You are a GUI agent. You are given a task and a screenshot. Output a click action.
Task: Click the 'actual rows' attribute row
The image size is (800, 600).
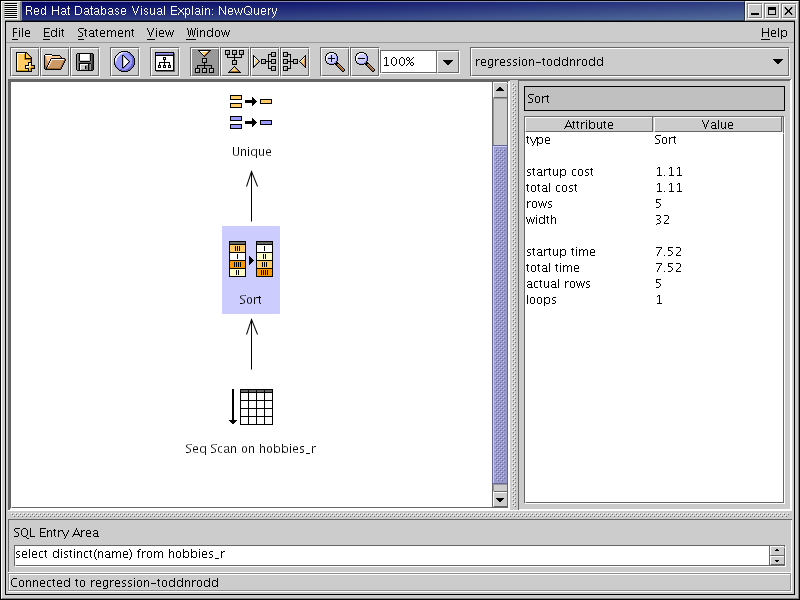tap(654, 284)
